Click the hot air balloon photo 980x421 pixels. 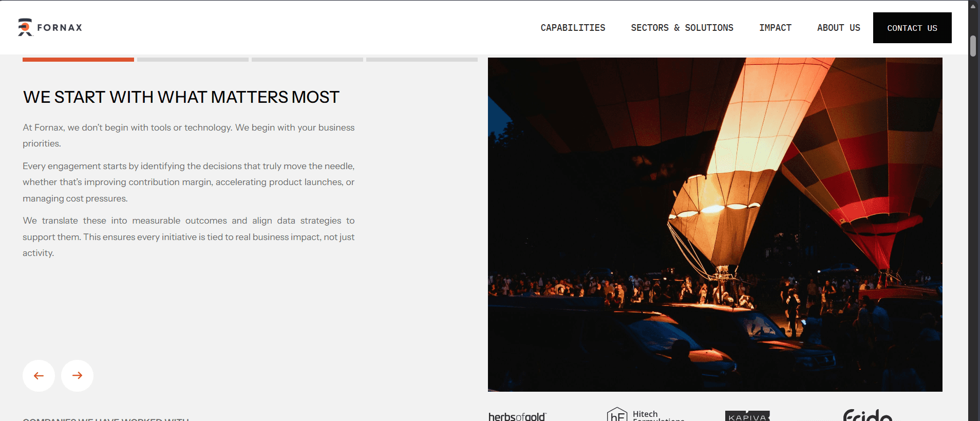tap(715, 225)
